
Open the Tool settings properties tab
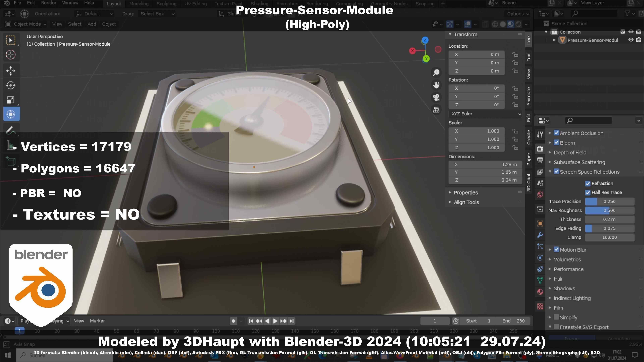click(x=540, y=135)
